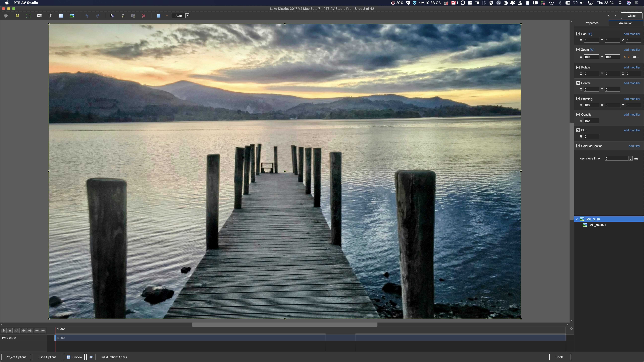
Task: Select IMG_3428 in the objects list
Action: [x=609, y=219]
